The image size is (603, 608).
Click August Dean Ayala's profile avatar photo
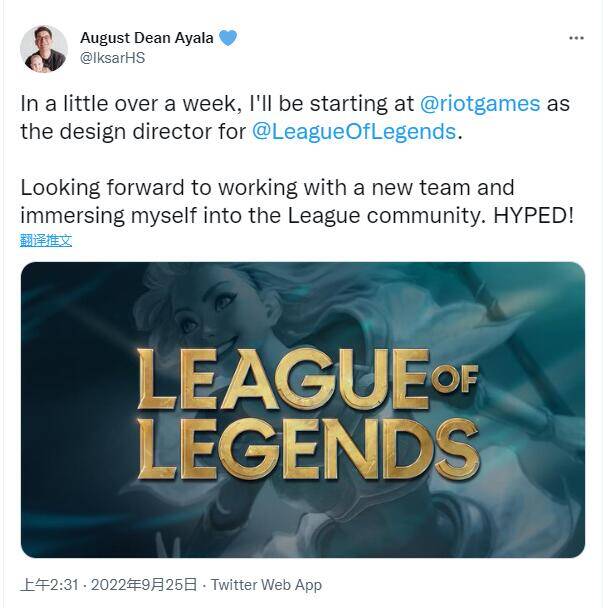(x=44, y=49)
